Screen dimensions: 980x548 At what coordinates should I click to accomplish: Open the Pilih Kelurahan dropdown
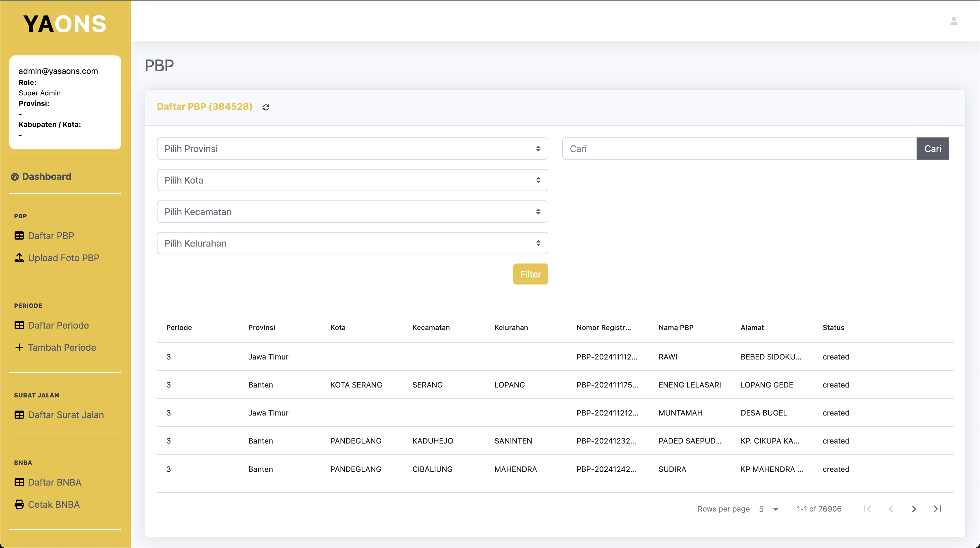352,243
